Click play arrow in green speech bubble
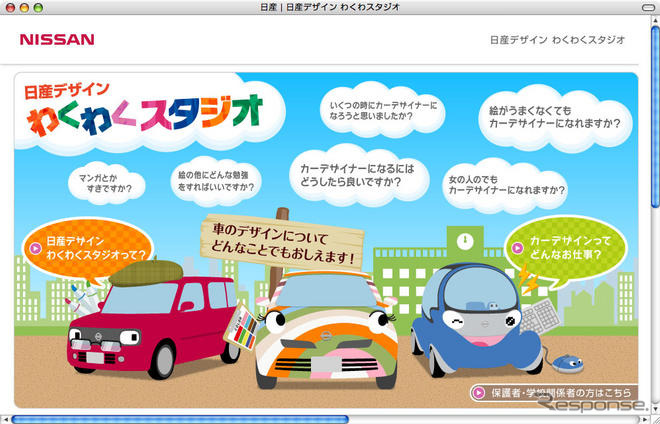The image size is (660, 424). point(517,248)
